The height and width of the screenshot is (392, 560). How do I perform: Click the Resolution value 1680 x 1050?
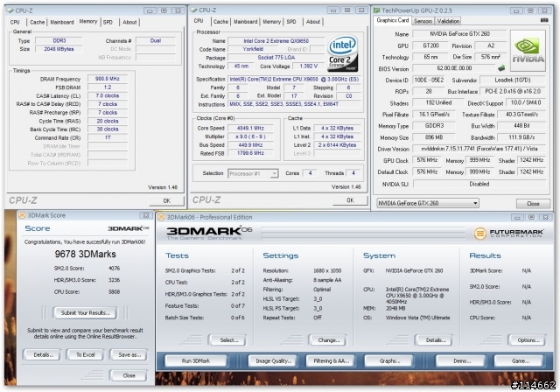coord(327,270)
